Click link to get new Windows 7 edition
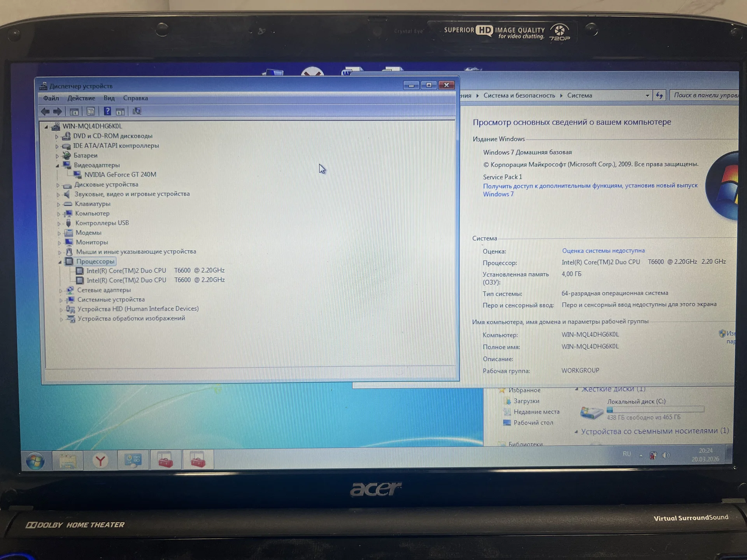747x560 pixels. point(590,190)
